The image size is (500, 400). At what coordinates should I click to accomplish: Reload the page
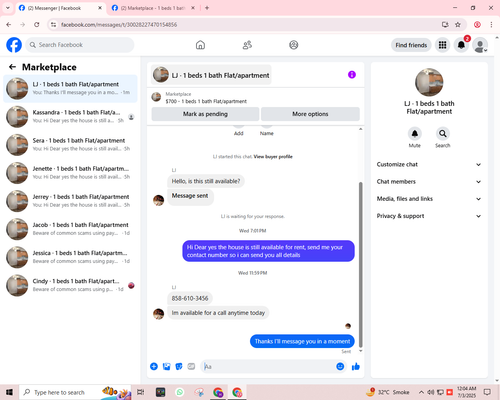tap(37, 25)
